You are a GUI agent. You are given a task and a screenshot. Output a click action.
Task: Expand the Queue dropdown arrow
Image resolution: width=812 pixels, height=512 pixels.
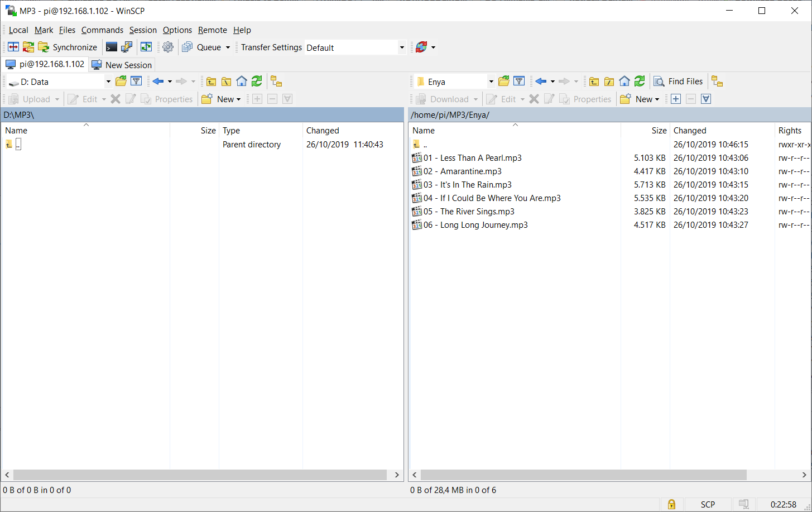pos(228,47)
